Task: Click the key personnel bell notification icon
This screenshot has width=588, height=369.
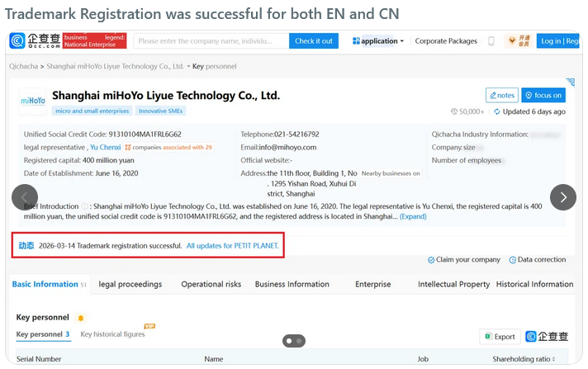Action: coord(81,318)
